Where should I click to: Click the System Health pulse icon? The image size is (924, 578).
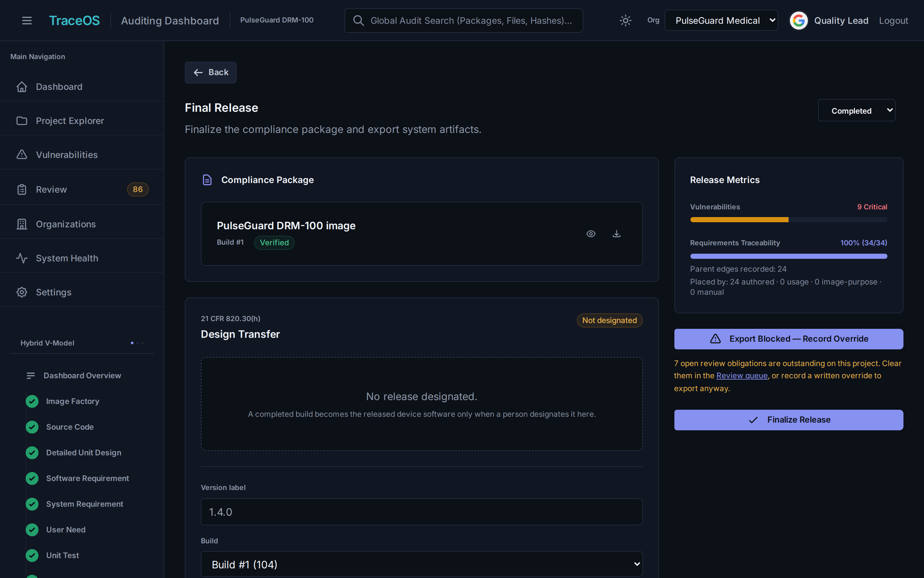click(x=22, y=258)
